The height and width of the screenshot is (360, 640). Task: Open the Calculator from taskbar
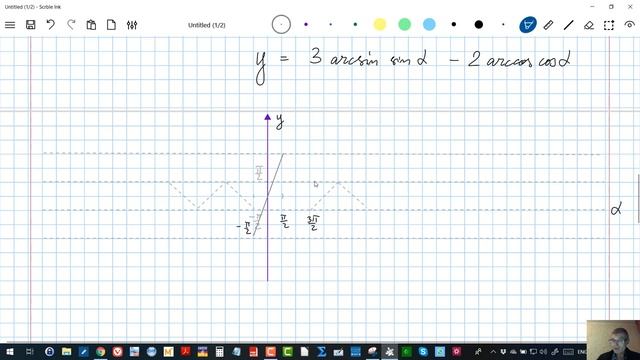220,351
